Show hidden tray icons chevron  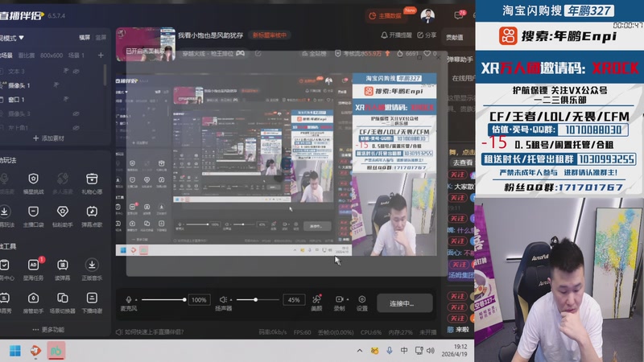coord(359,351)
